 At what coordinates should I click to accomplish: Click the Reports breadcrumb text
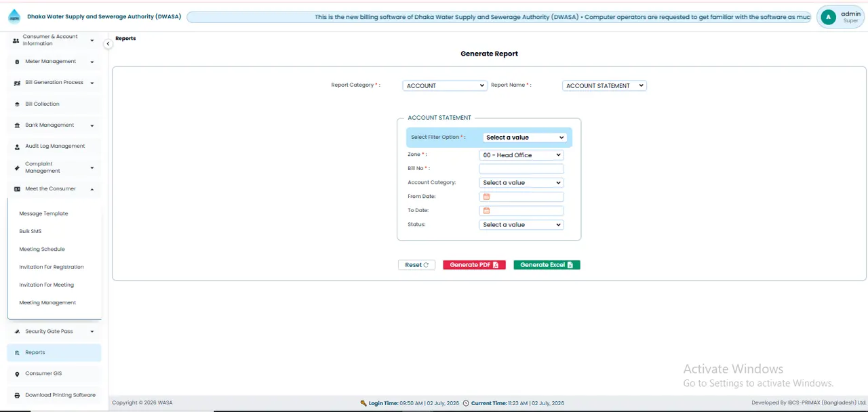pos(125,39)
